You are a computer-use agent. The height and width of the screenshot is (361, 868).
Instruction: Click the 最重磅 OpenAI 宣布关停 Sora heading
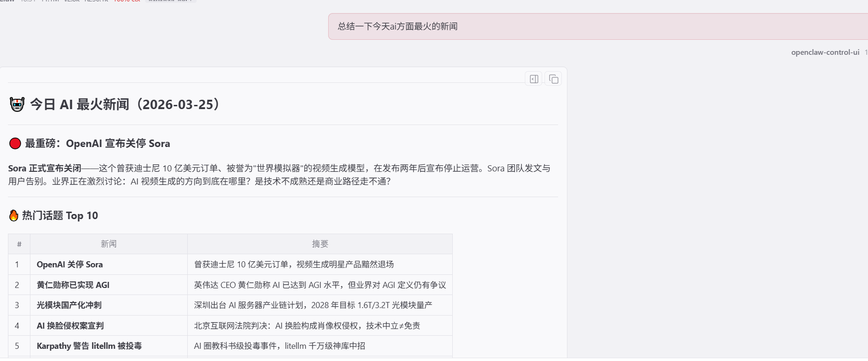point(97,144)
